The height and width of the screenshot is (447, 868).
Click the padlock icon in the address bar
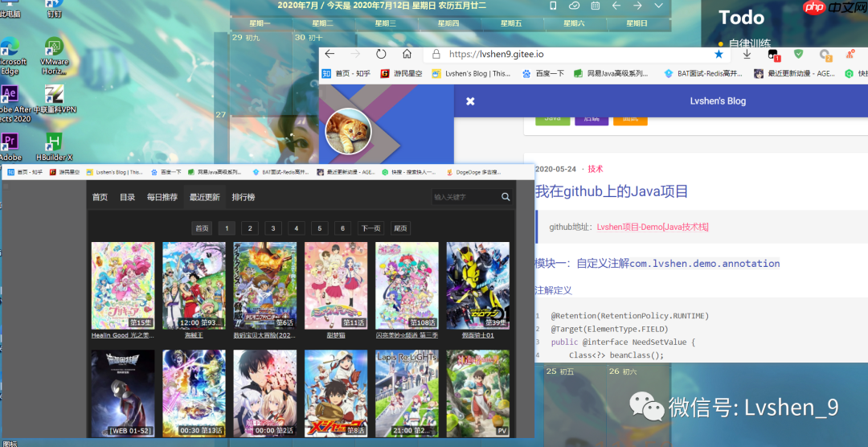pos(436,55)
